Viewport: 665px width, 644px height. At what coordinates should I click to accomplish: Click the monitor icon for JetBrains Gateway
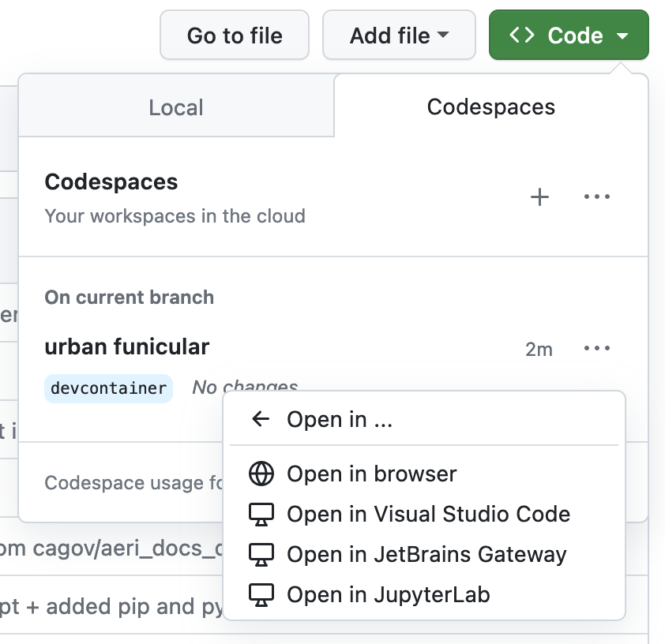261,554
